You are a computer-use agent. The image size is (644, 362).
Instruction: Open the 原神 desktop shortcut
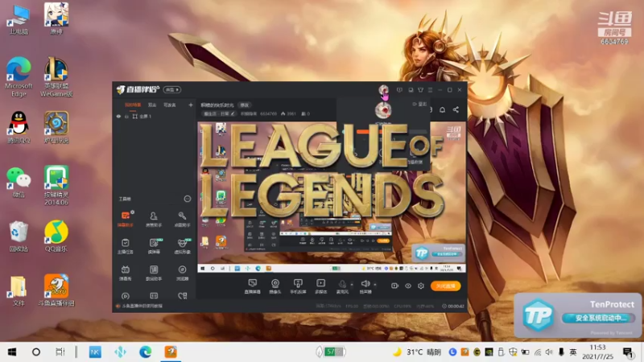pyautogui.click(x=56, y=19)
